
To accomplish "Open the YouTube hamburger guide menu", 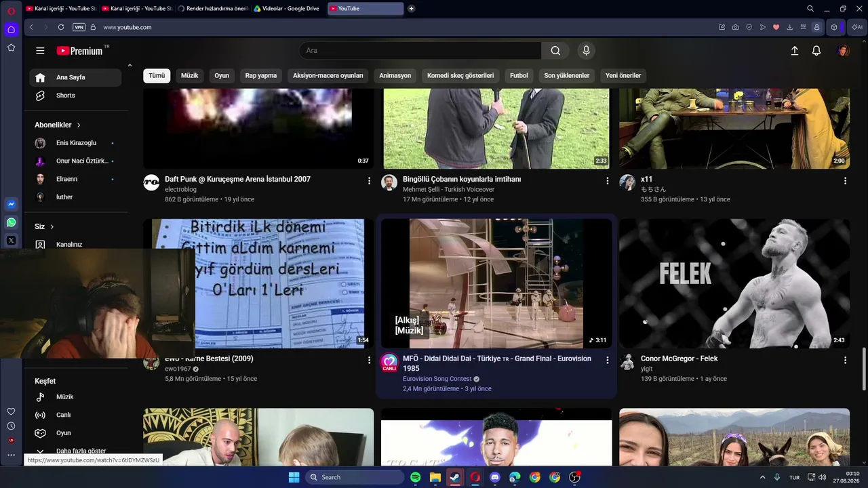I will coord(40,51).
